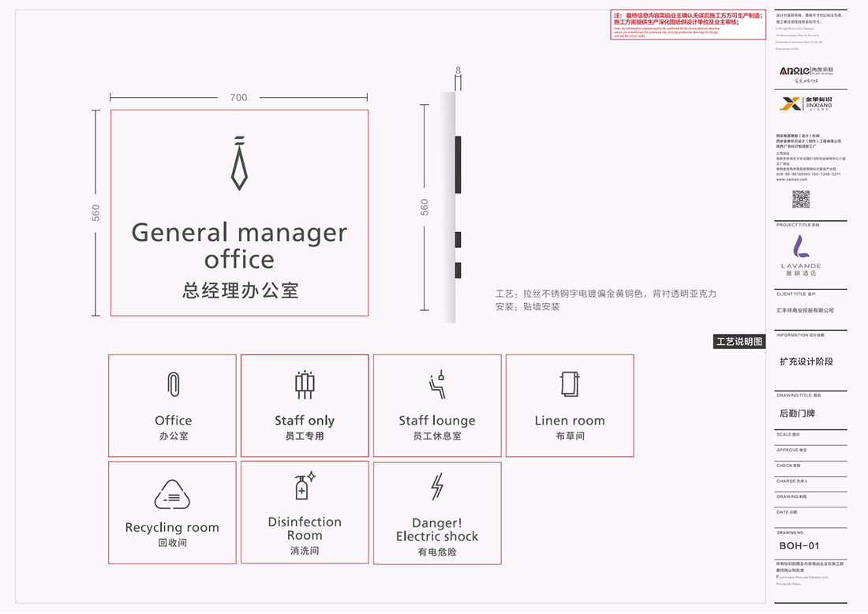Select the paperclip icon above Office
868x614 pixels.
tap(173, 385)
